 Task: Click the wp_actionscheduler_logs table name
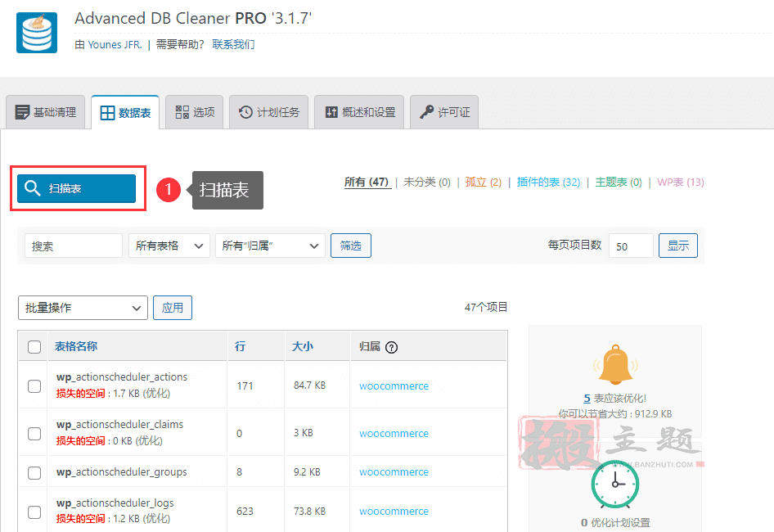click(115, 503)
